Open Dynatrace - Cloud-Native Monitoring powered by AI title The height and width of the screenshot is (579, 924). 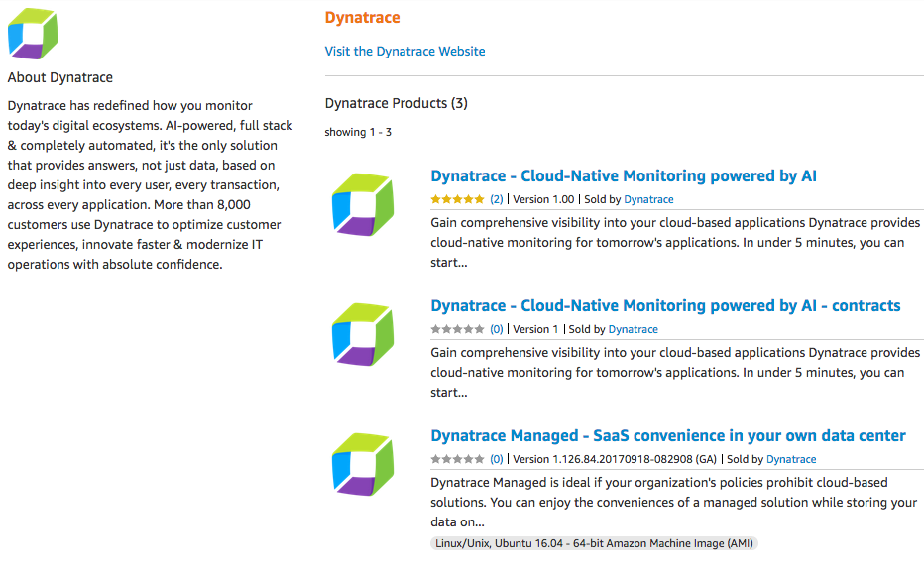(624, 176)
